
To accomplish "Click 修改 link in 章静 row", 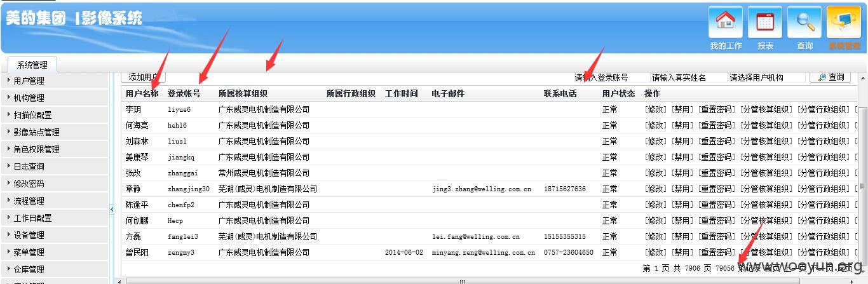I will click(x=656, y=189).
